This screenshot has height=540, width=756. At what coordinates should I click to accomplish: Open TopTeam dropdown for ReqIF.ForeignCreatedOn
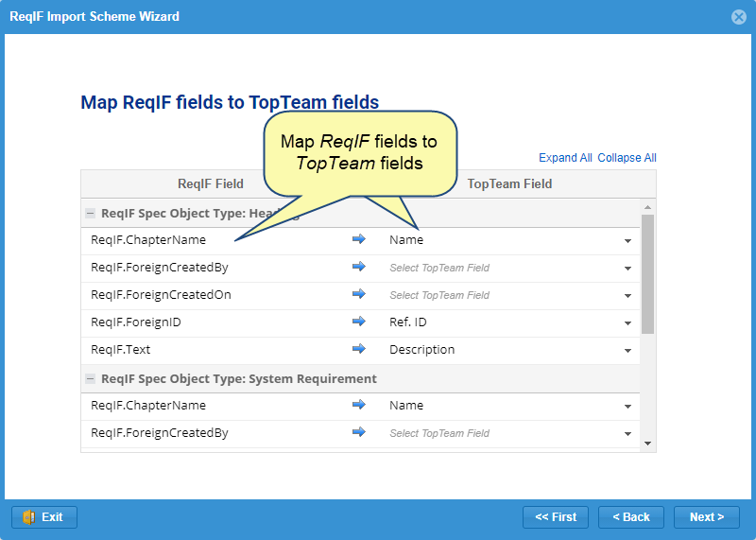pos(627,295)
